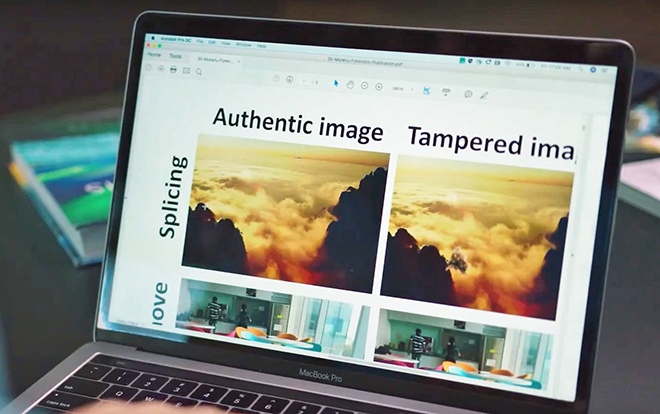
Task: Zoom out with the minus circle
Action: click(x=364, y=85)
